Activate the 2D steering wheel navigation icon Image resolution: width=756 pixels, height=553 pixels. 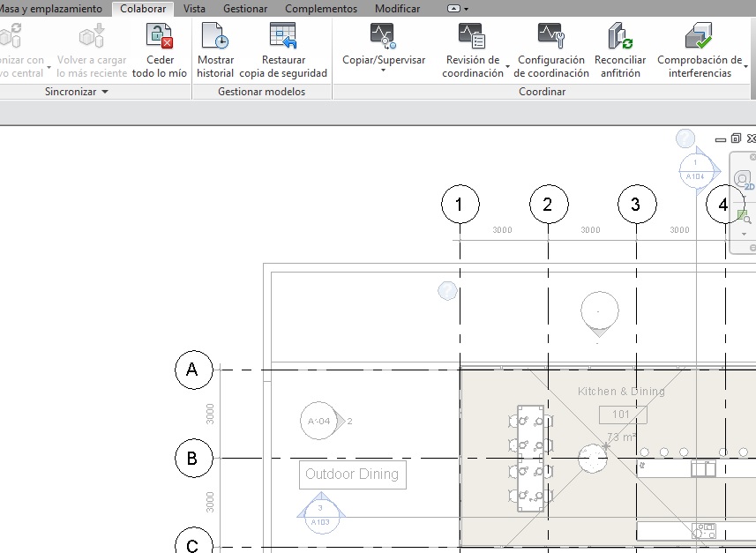(745, 180)
